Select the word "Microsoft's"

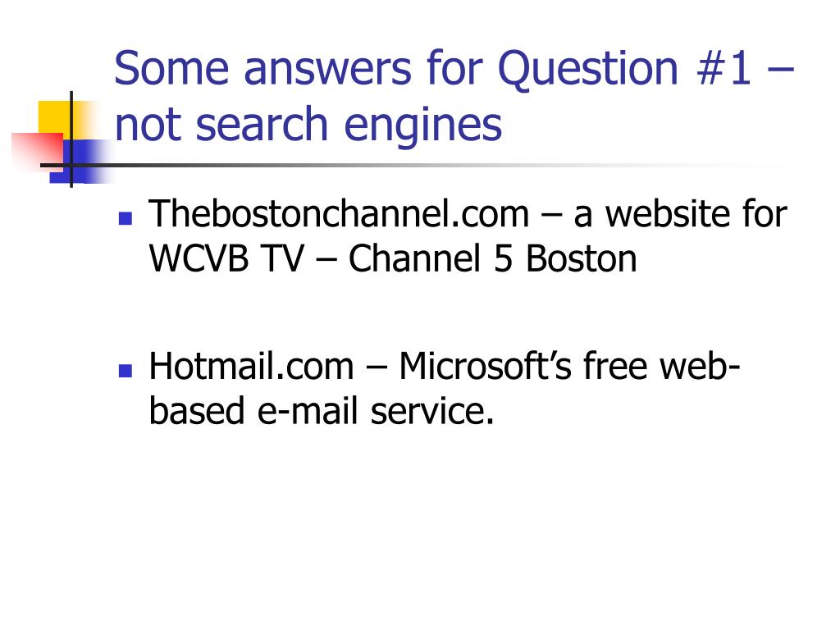click(486, 367)
